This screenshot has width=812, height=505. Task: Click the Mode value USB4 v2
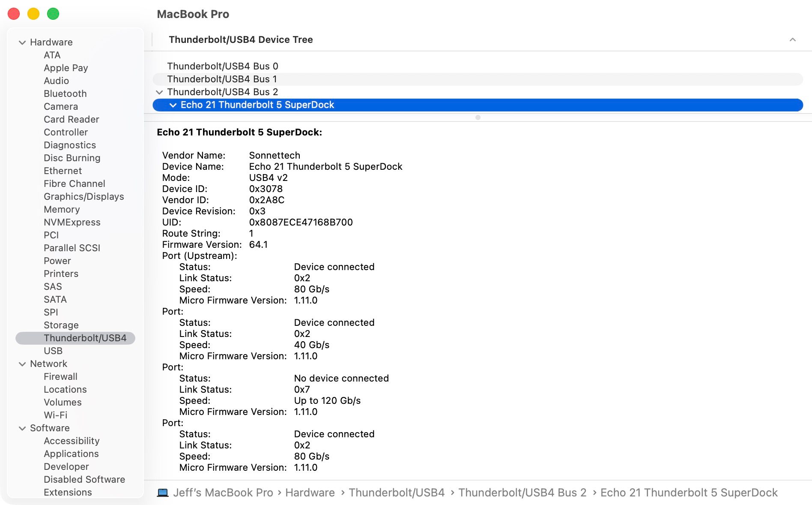(269, 177)
